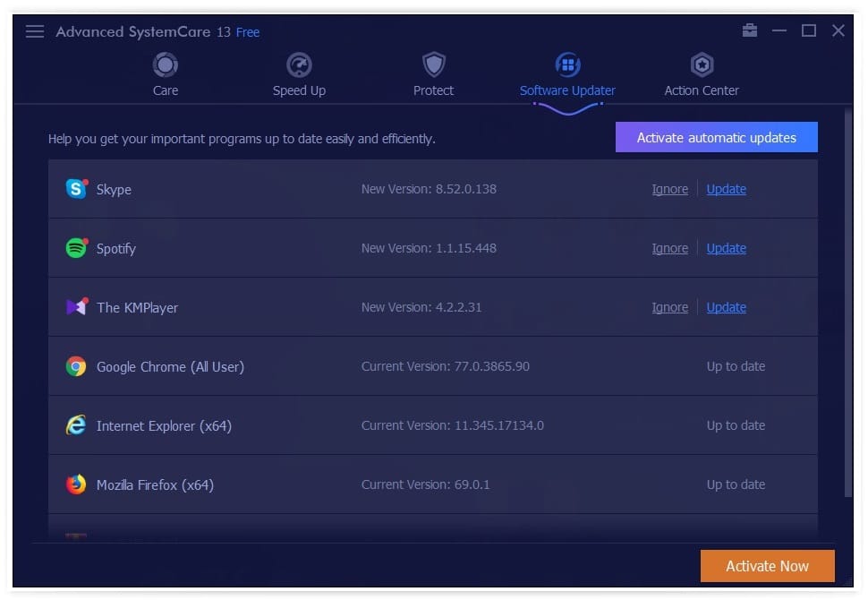Click Up to date status for Firefox
Screen dimensions: 868x600
[x=736, y=484]
